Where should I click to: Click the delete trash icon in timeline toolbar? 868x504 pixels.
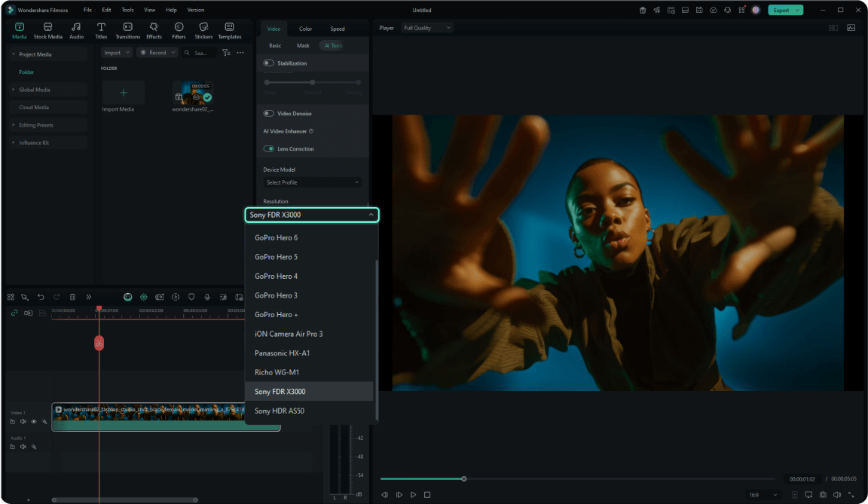[72, 297]
